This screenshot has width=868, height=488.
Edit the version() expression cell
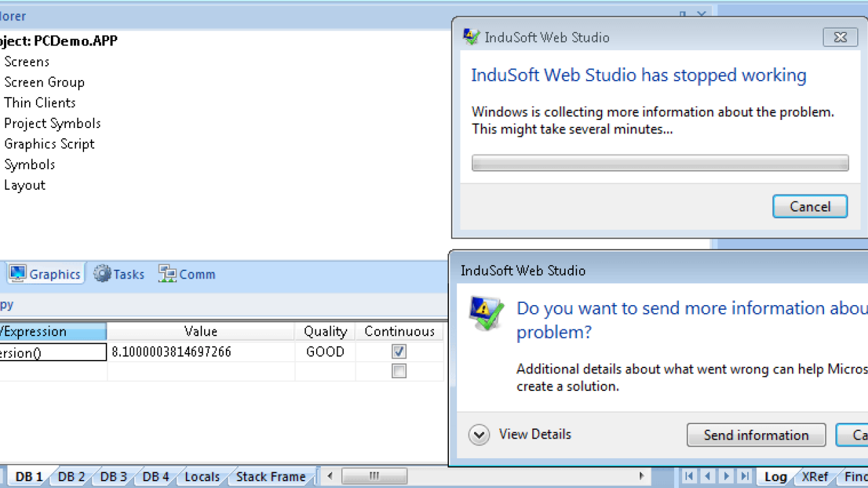pyautogui.click(x=53, y=352)
